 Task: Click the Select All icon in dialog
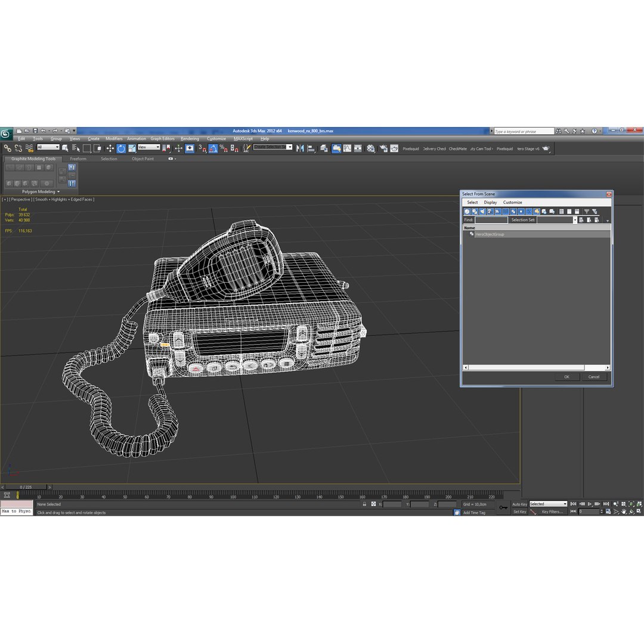pyautogui.click(x=562, y=212)
